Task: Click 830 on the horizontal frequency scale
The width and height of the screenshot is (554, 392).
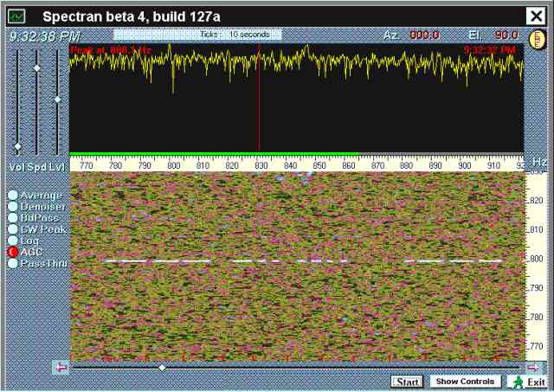Action: (261, 165)
